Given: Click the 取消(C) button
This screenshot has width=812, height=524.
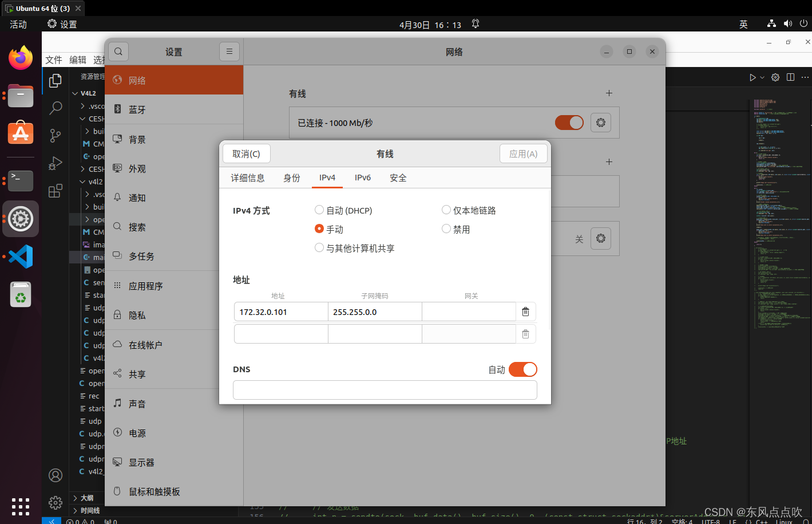Looking at the screenshot, I should [246, 153].
